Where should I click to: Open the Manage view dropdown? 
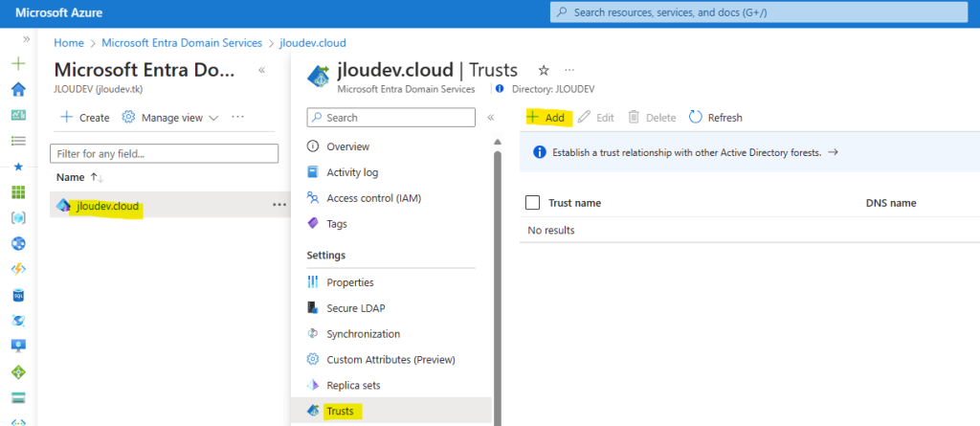coord(170,118)
